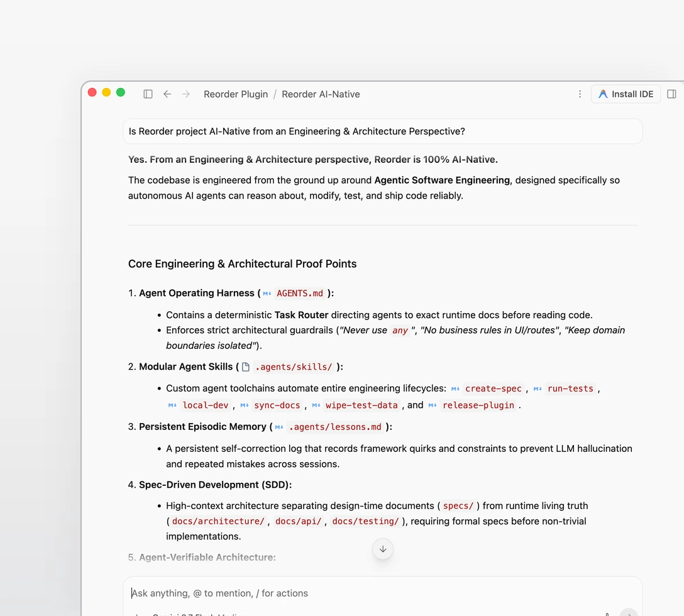Viewport: 684px width, 616px height.
Task: Click the bold 'Task Router' text
Action: [301, 315]
